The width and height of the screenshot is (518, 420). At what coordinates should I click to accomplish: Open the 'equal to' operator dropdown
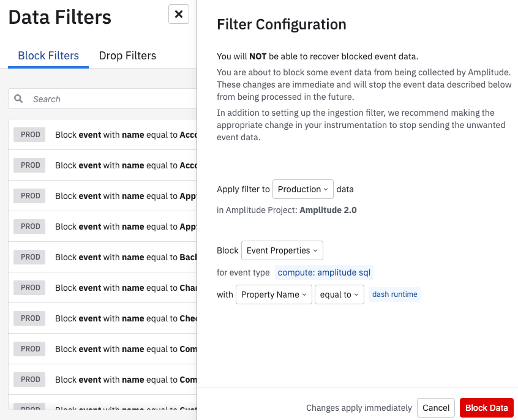coord(339,294)
